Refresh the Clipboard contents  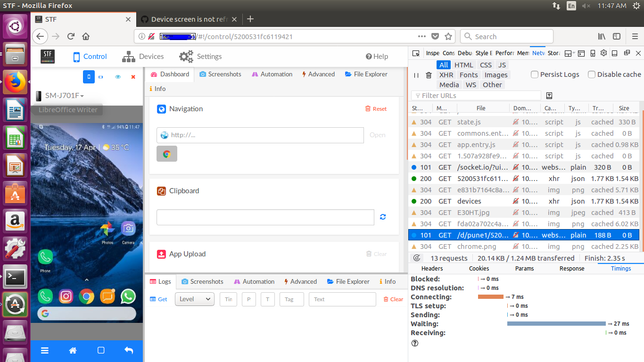click(x=382, y=217)
